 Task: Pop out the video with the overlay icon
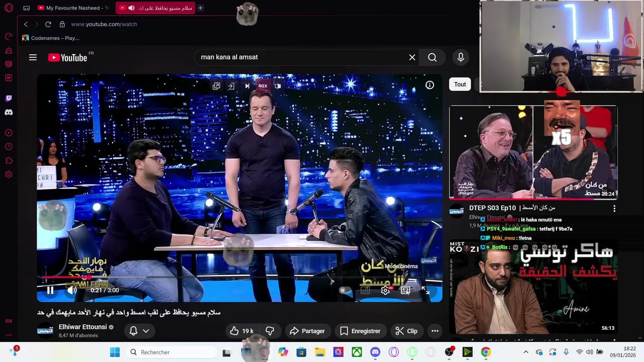(216, 86)
